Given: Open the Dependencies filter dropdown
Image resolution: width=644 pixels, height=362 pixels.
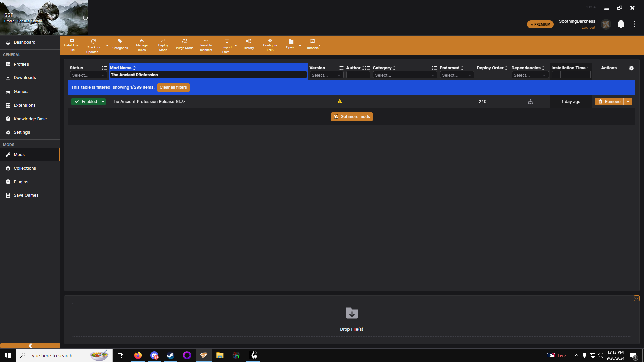Looking at the screenshot, I should pyautogui.click(x=530, y=75).
